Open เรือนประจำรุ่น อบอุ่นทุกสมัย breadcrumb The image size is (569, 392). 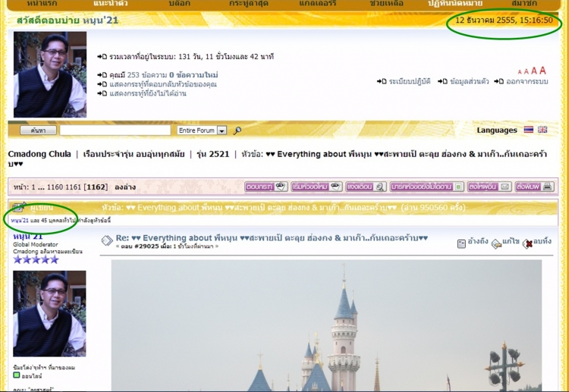coord(134,154)
